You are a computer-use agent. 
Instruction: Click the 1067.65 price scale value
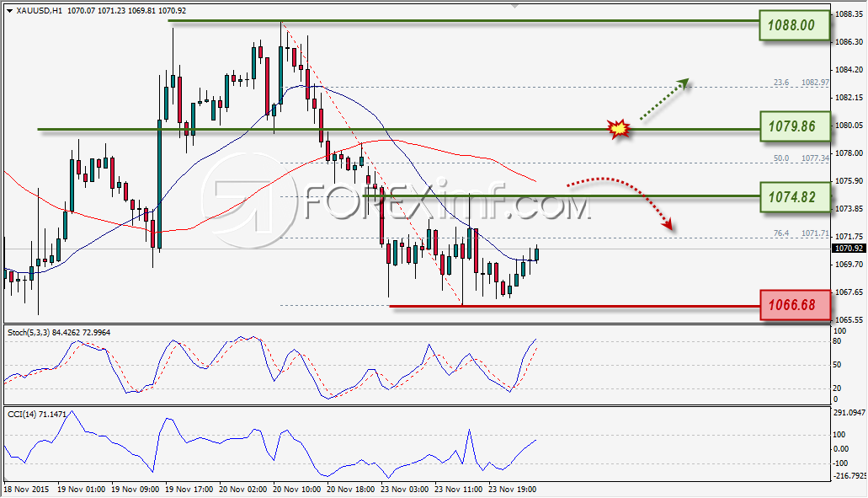click(x=849, y=292)
